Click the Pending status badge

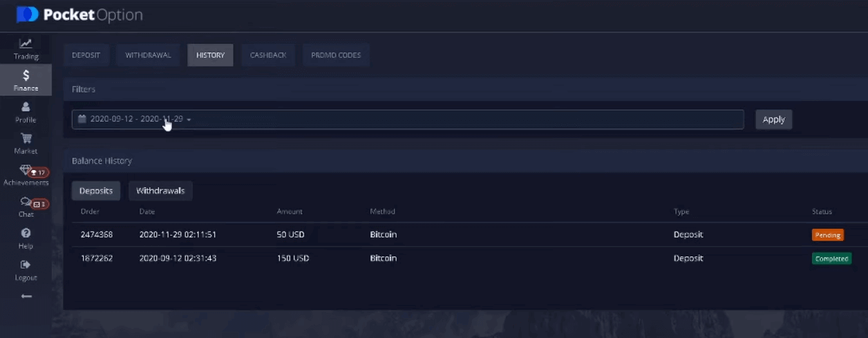(x=828, y=235)
